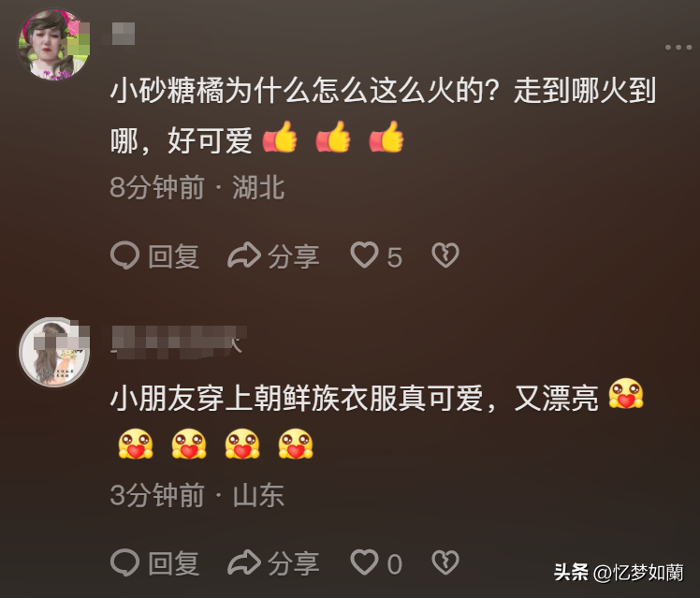Tap the 回复 label under first comment

point(174,256)
